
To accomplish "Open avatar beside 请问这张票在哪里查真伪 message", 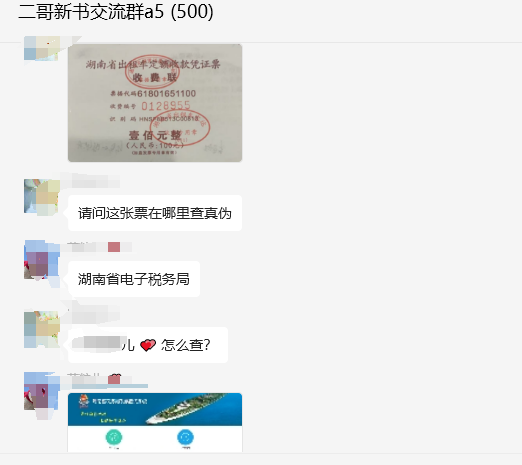I will pos(42,197).
